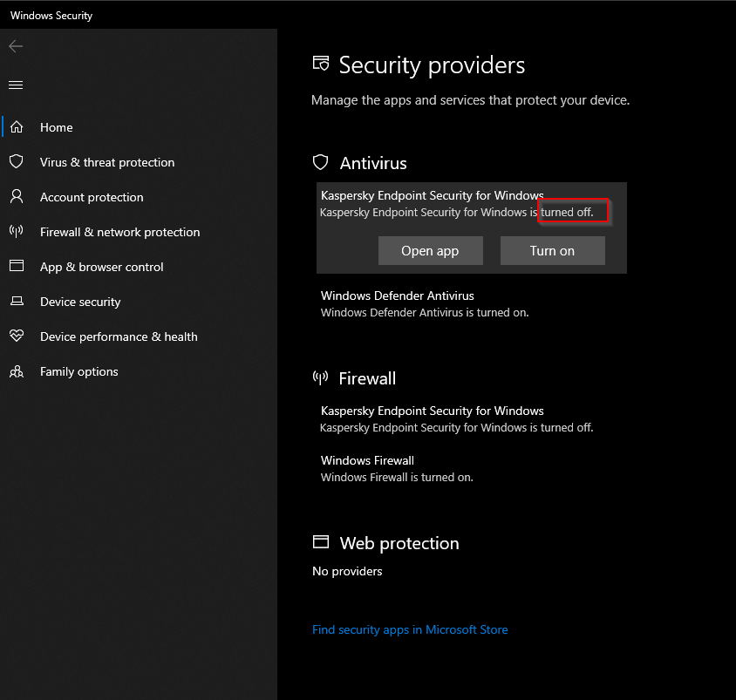
Task: Turn on Kaspersky Endpoint Security antivirus
Action: (552, 251)
